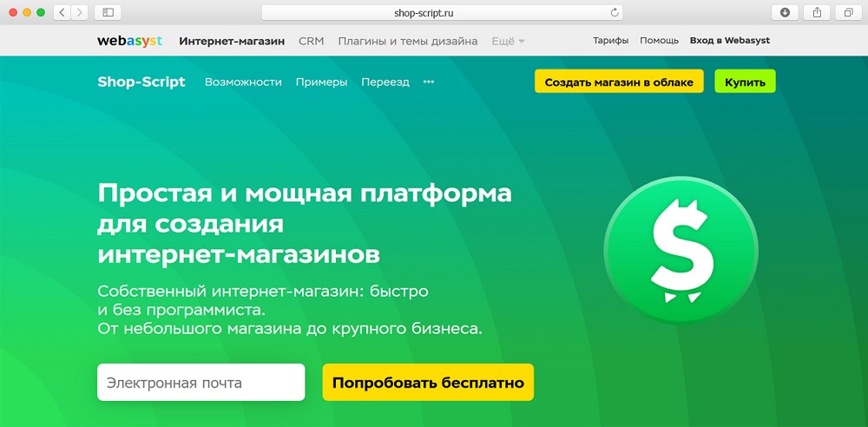The height and width of the screenshot is (427, 868).
Task: Click Создать магазин в облаке button
Action: click(x=619, y=82)
